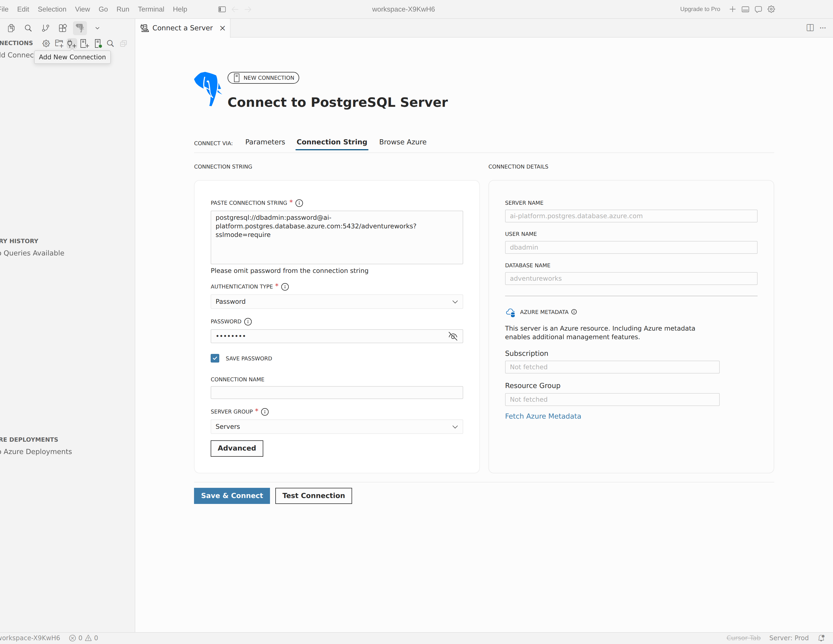Click the Resource Group field
833x644 pixels.
coord(612,400)
